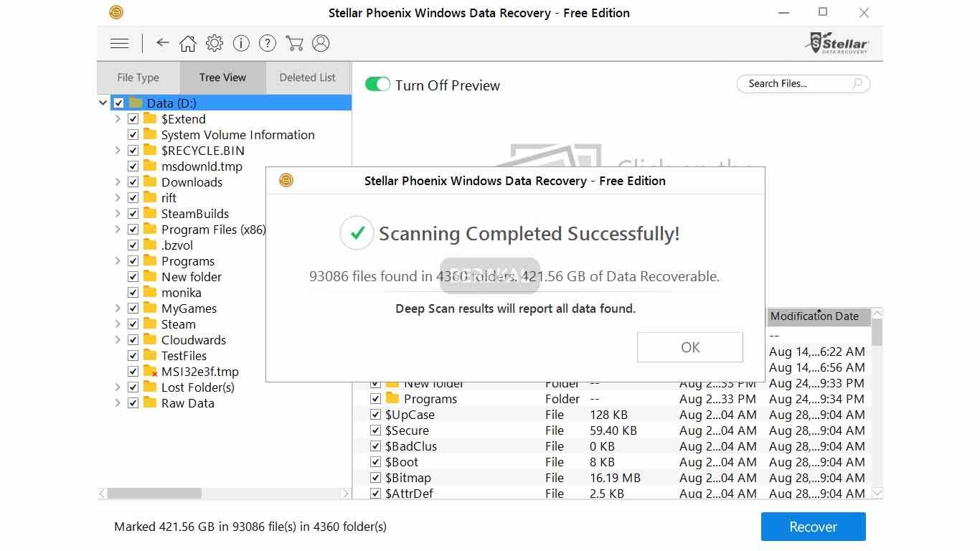Click tree panel scroll right arrow
Image resolution: width=980 pixels, height=551 pixels.
point(346,494)
